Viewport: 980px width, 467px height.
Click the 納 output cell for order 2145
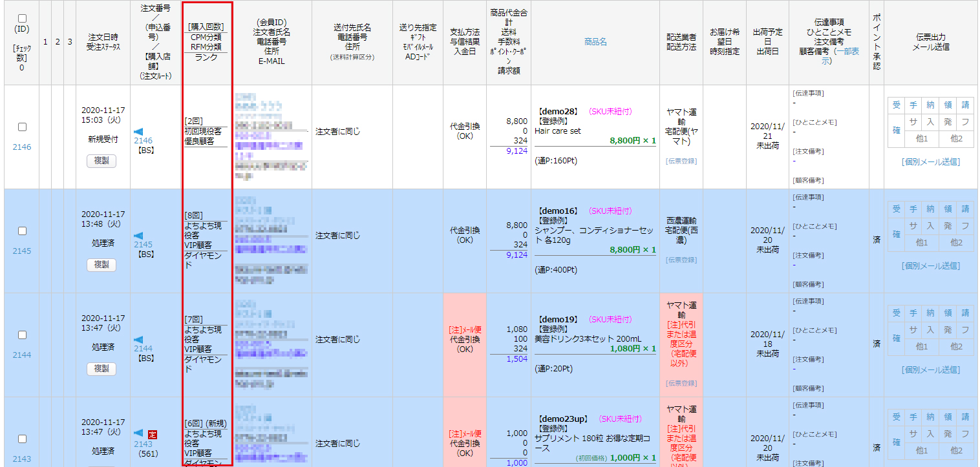click(930, 209)
